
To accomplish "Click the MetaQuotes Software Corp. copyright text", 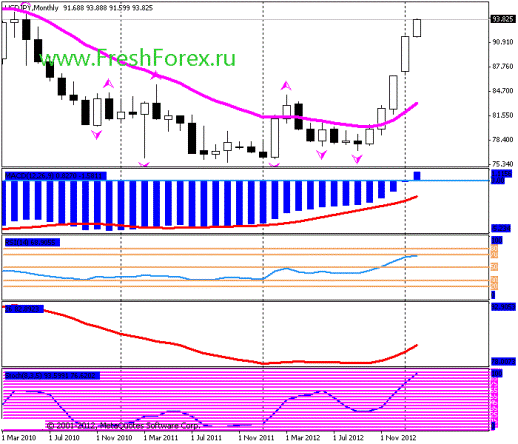I will click(x=123, y=426).
